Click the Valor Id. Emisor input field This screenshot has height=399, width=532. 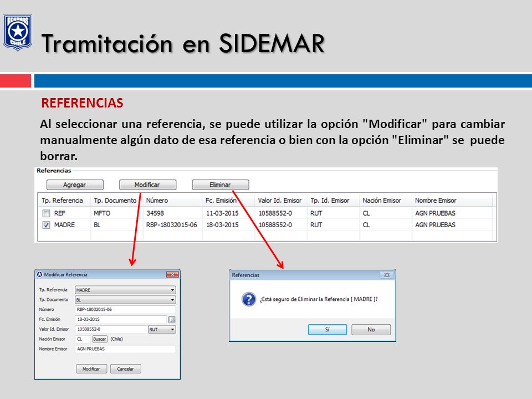point(111,329)
